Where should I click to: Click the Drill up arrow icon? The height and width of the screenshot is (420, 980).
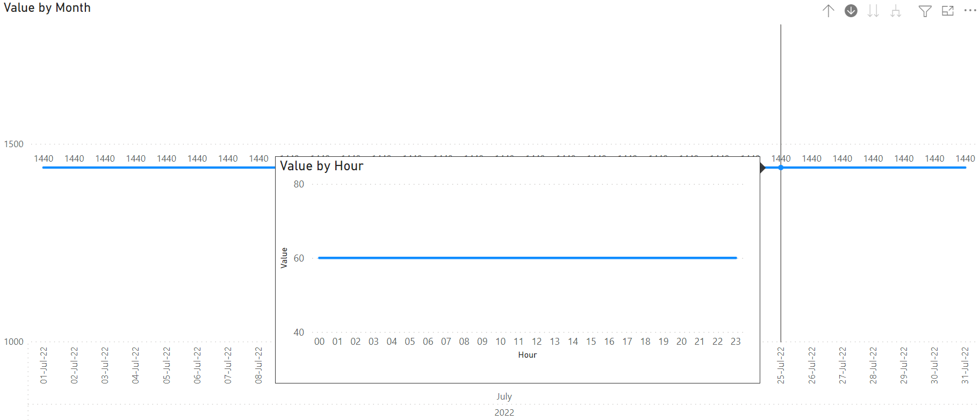[828, 11]
